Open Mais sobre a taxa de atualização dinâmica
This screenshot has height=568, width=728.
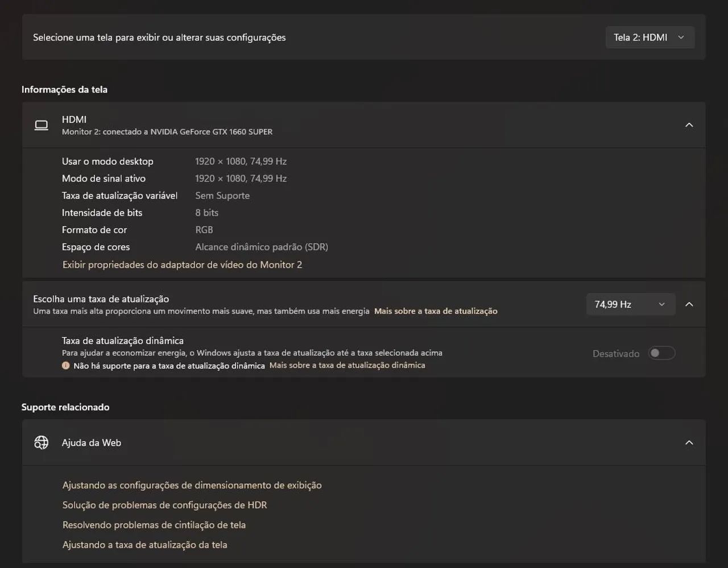tap(347, 365)
